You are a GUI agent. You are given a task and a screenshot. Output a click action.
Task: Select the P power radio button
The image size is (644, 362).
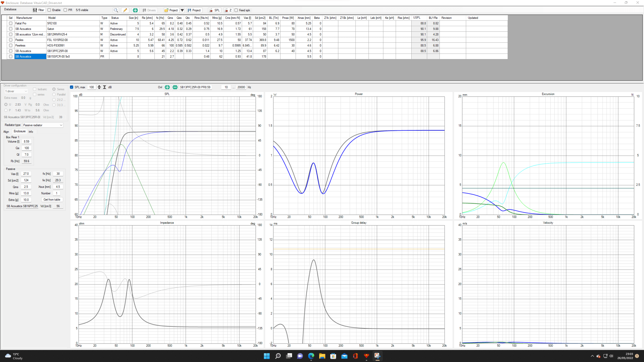pos(6,110)
